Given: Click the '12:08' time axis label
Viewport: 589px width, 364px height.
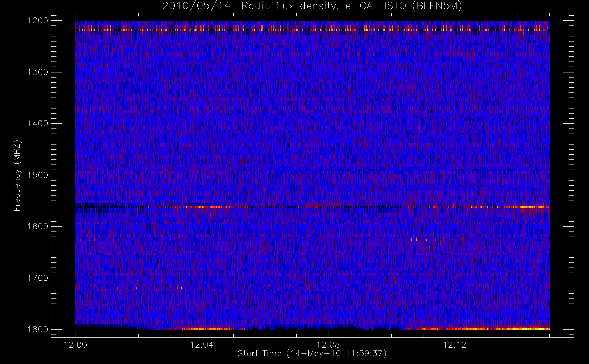Looking at the screenshot, I should point(328,345).
